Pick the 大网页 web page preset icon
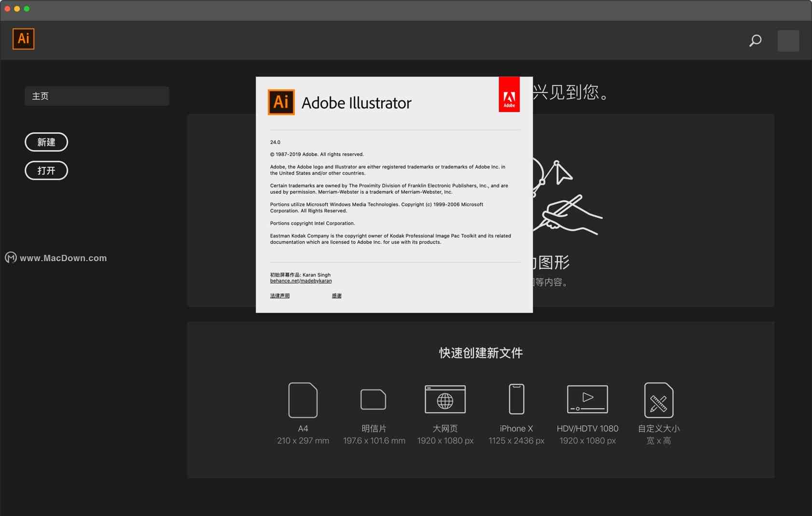Viewport: 812px width, 516px height. pos(445,399)
